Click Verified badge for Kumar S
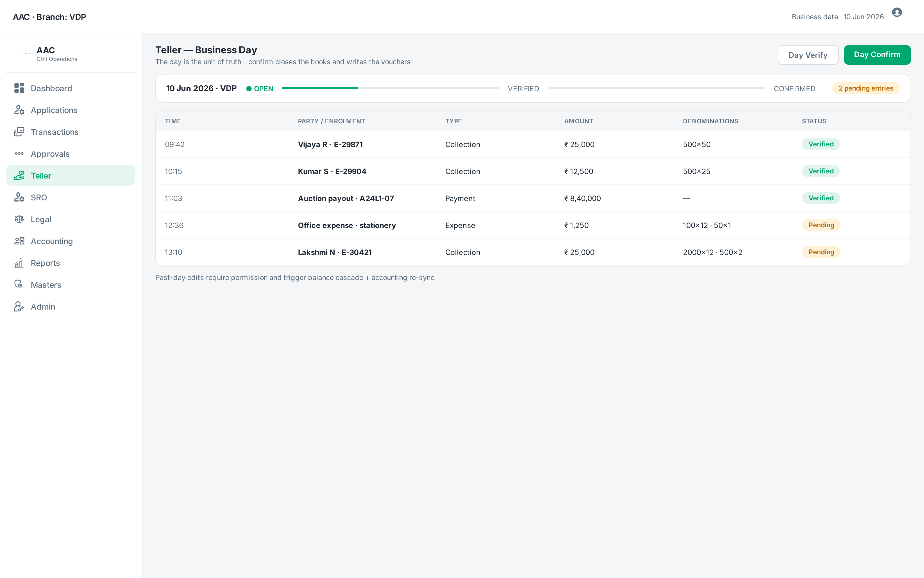 821,171
